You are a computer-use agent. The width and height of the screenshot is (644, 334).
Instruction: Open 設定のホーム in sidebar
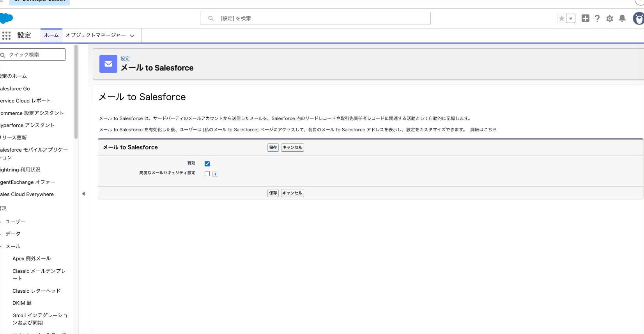pyautogui.click(x=13, y=76)
